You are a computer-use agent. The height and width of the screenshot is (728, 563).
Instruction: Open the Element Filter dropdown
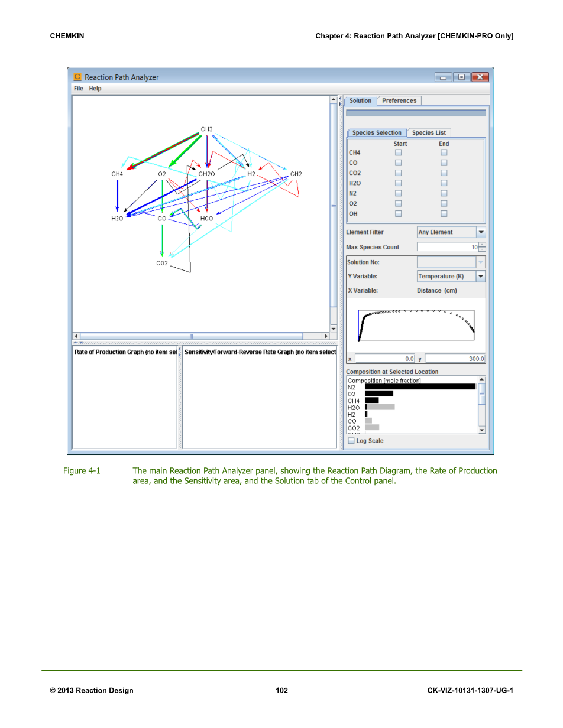(x=451, y=232)
